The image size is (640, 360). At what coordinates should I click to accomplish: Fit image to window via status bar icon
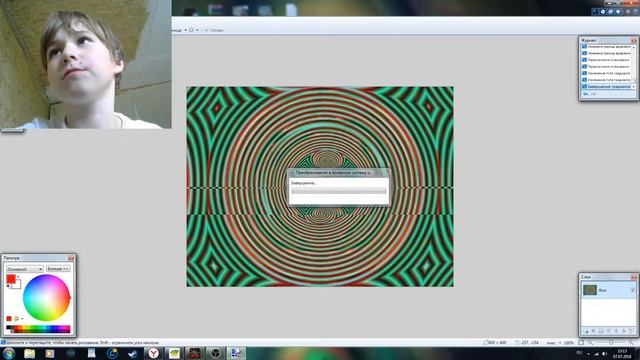(x=581, y=342)
